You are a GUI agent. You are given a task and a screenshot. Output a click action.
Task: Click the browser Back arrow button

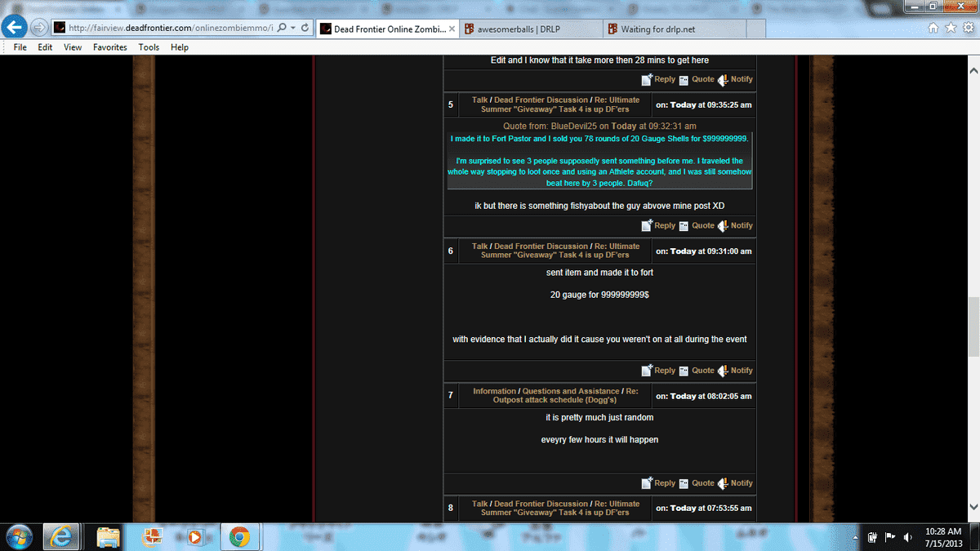point(14,28)
